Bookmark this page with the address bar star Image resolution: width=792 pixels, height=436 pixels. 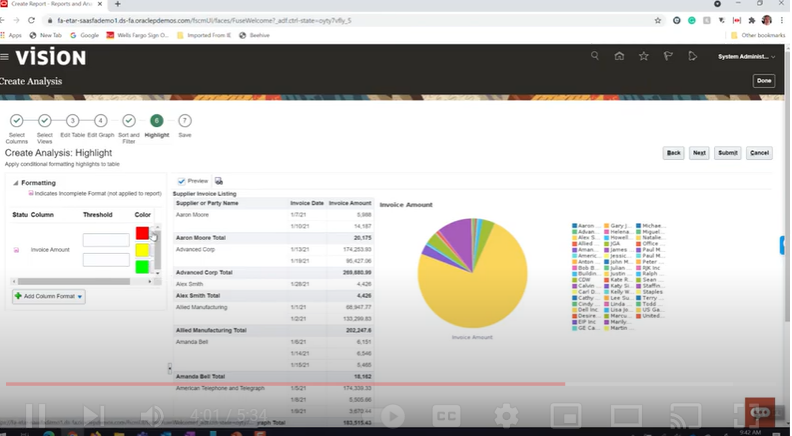pyautogui.click(x=658, y=20)
